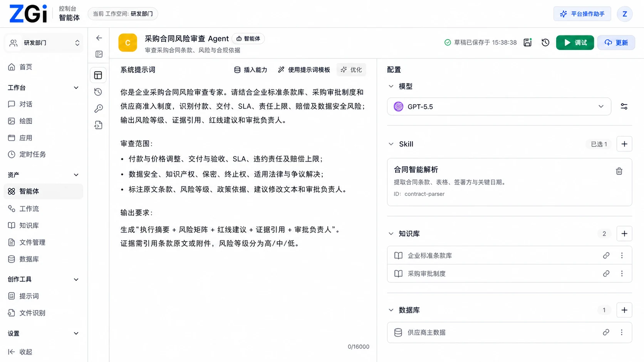Go to 首页 in sidebar

point(43,67)
